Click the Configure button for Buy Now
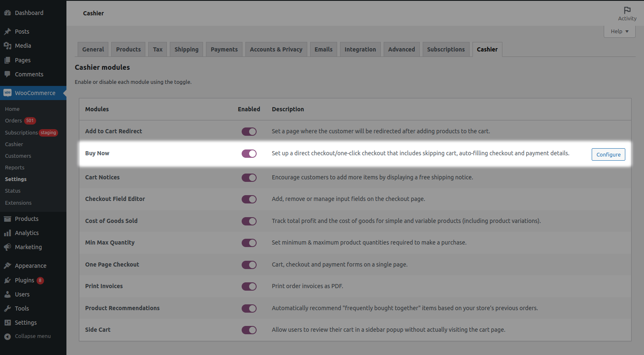 pyautogui.click(x=608, y=154)
